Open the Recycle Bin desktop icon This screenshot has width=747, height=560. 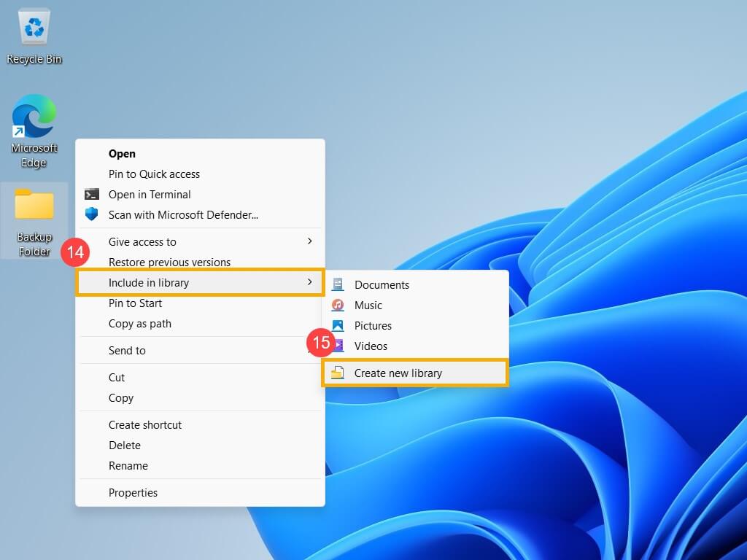pos(34,29)
